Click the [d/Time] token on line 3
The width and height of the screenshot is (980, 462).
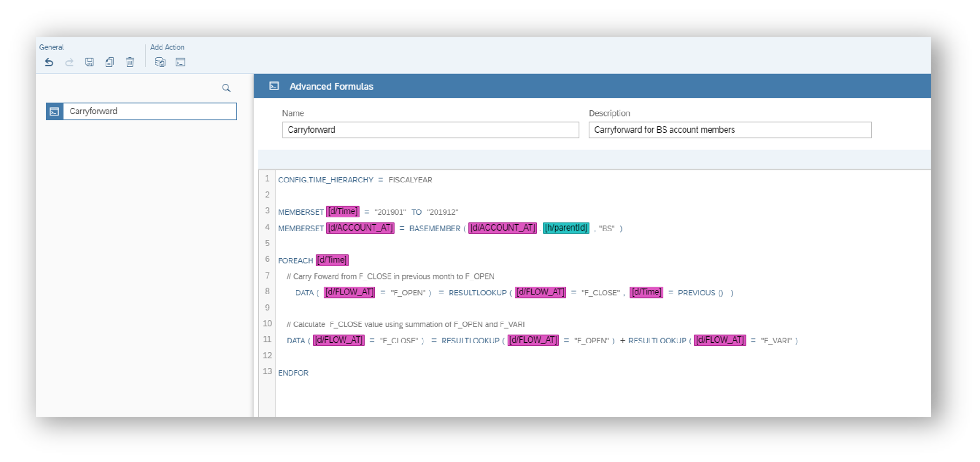pos(342,211)
